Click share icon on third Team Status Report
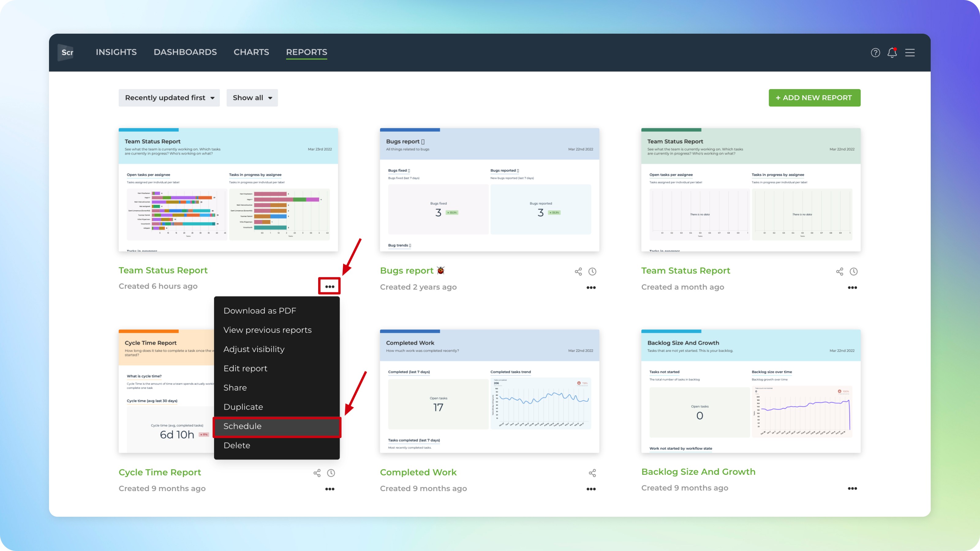The height and width of the screenshot is (551, 980). tap(840, 272)
